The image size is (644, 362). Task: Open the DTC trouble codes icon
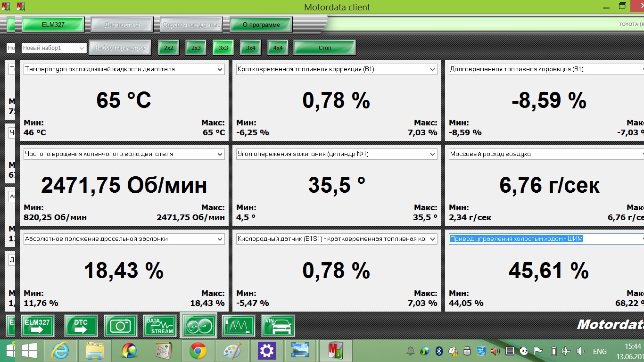[81, 326]
